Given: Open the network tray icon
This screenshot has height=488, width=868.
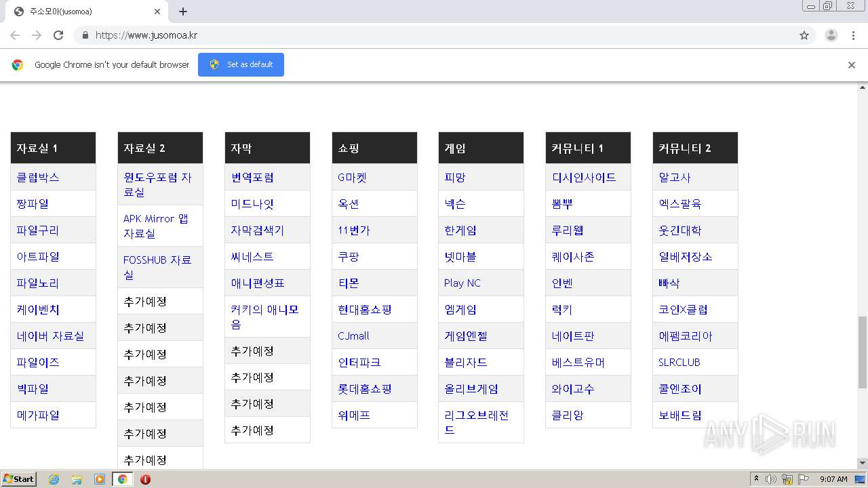Looking at the screenshot, I should pyautogui.click(x=787, y=479).
